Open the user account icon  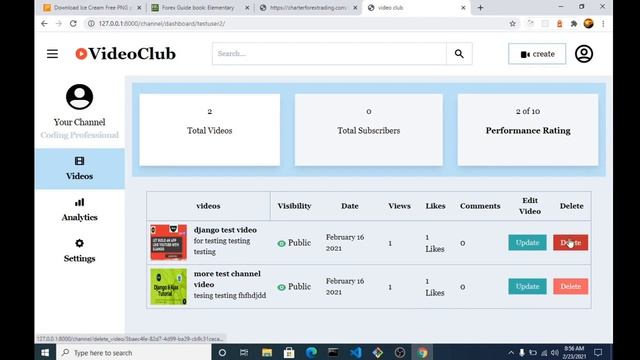point(584,54)
